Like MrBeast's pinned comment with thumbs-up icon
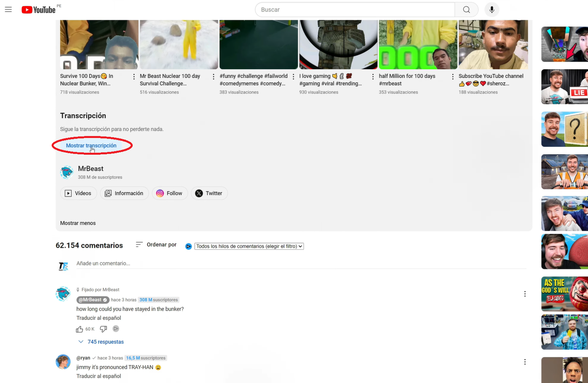 click(79, 329)
